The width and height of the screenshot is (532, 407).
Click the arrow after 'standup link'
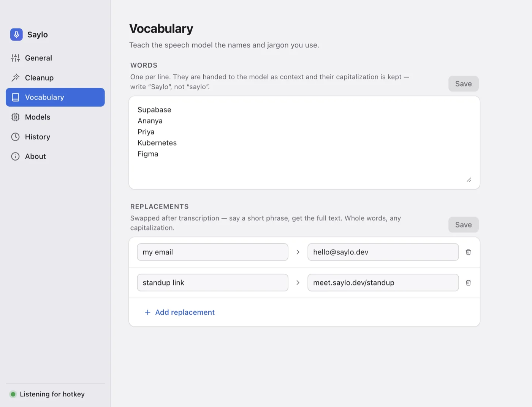pyautogui.click(x=298, y=283)
